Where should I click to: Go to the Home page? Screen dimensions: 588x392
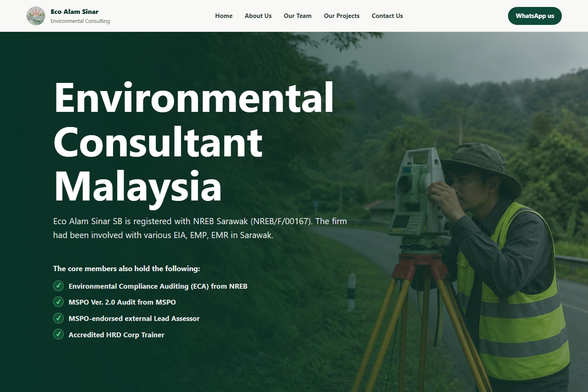point(224,16)
